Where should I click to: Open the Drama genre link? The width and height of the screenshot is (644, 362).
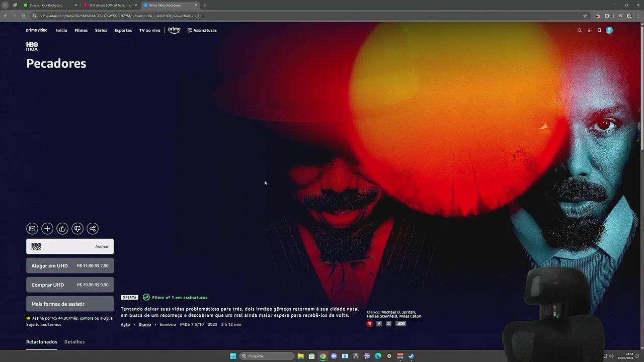(x=145, y=324)
